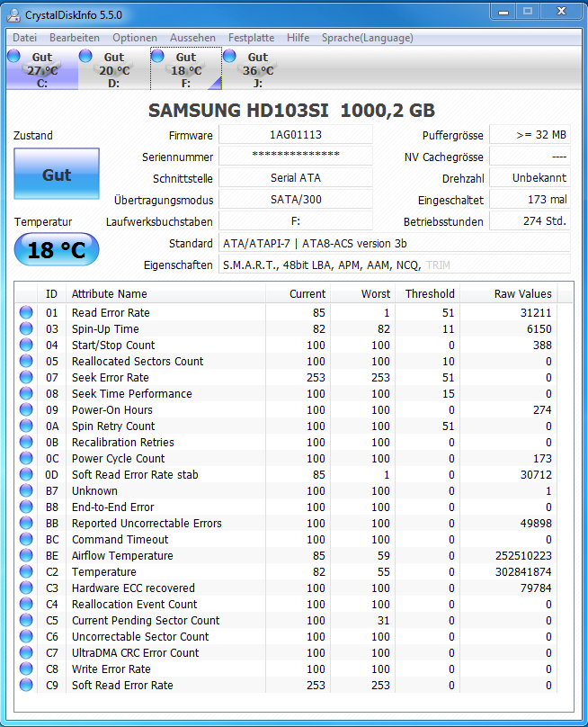Click the Standard field ATA/ATAPI-7
Viewport: 588px width, 727px height.
395,243
